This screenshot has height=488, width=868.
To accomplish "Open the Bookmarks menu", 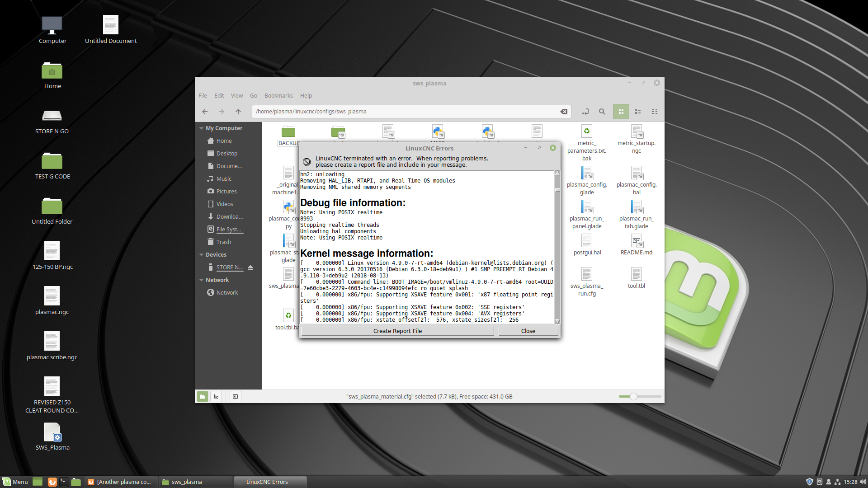I will 278,96.
